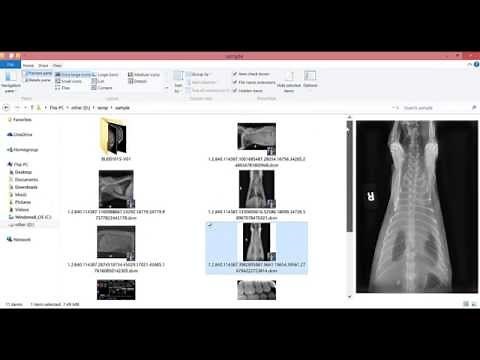The width and height of the screenshot is (480, 360).
Task: Click the X-ray preview image
Action: pyautogui.click(x=417, y=207)
